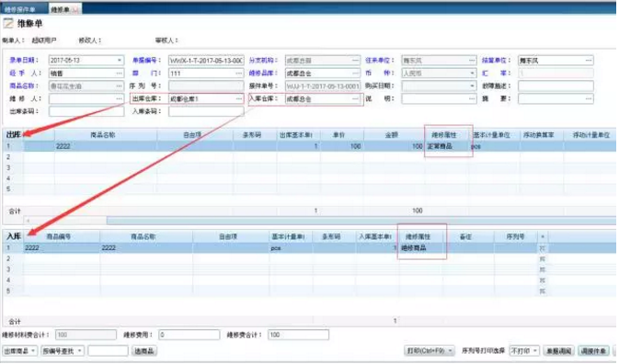
Task: Open the browse button for 商品名称 field
Action: coord(120,86)
